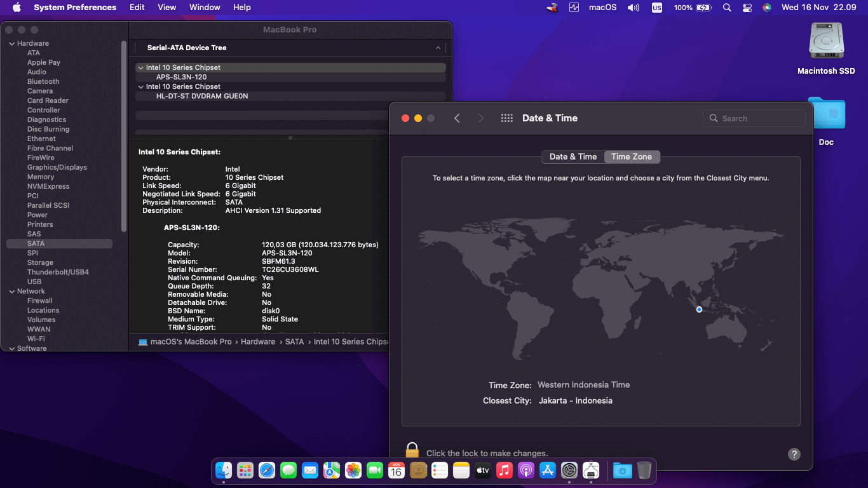This screenshot has height=488, width=868.
Task: Click the help question mark button
Action: pyautogui.click(x=794, y=454)
